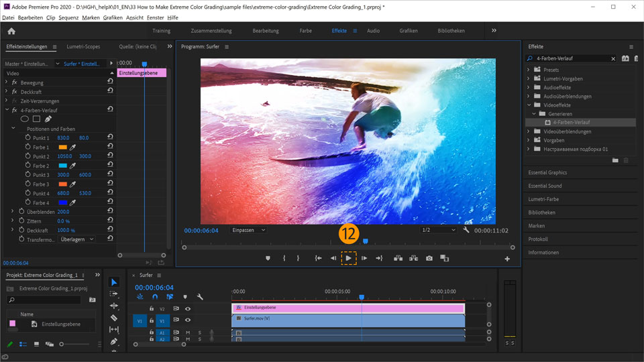Open the Einpassen zoom level dropdown
Screen dimensions: 644x362
click(248, 230)
